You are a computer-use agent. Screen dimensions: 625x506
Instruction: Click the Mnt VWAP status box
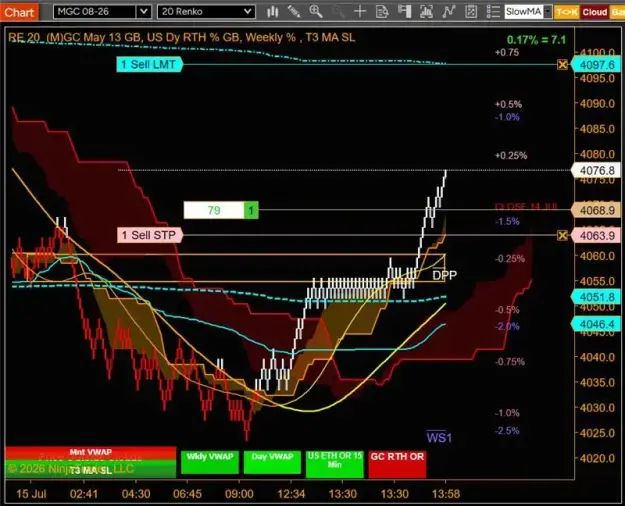coord(90,452)
